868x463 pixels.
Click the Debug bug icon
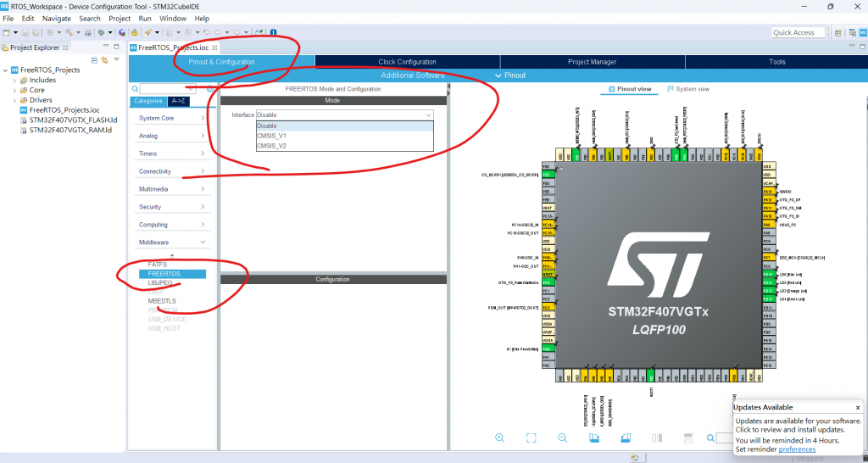tap(101, 32)
